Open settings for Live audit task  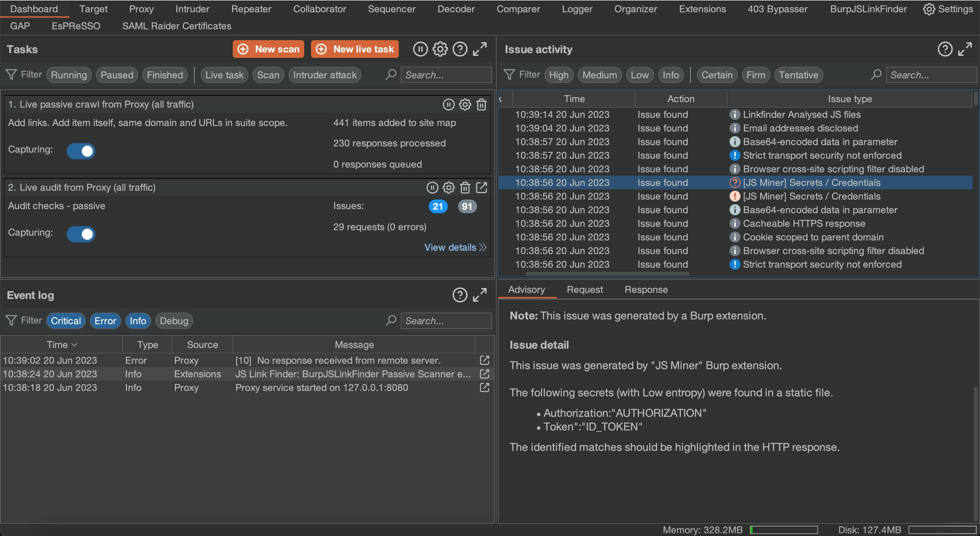click(448, 187)
